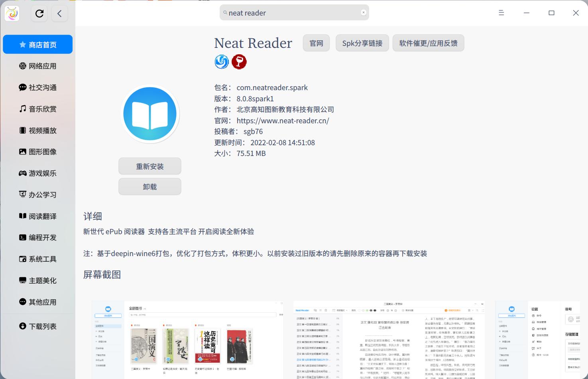Open the 编程开发 category icon

pyautogui.click(x=22, y=237)
